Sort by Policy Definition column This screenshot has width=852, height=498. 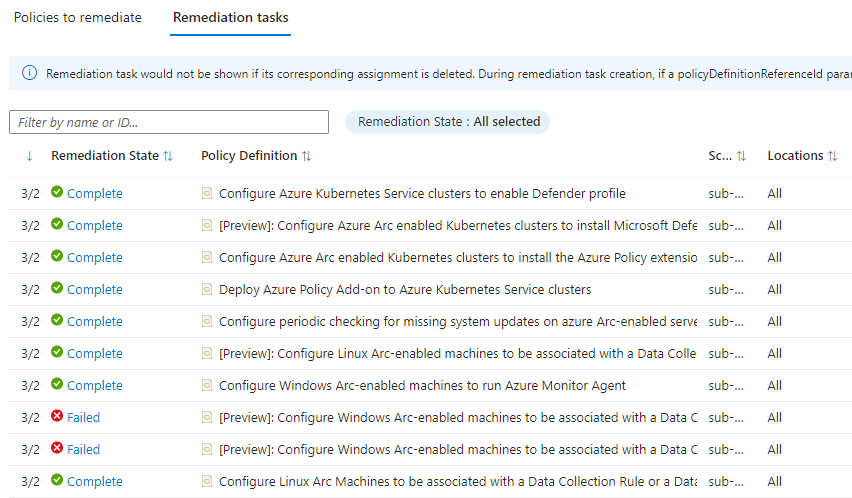coord(306,156)
